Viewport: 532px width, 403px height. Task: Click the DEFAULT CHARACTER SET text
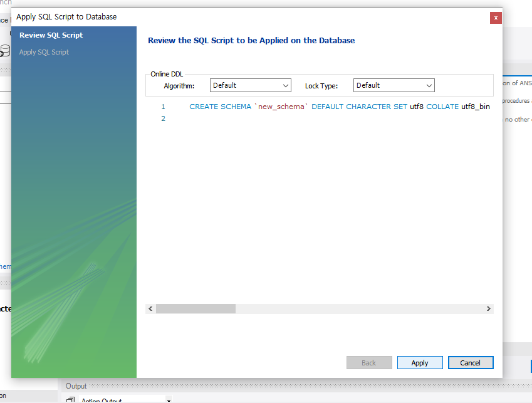coord(359,107)
